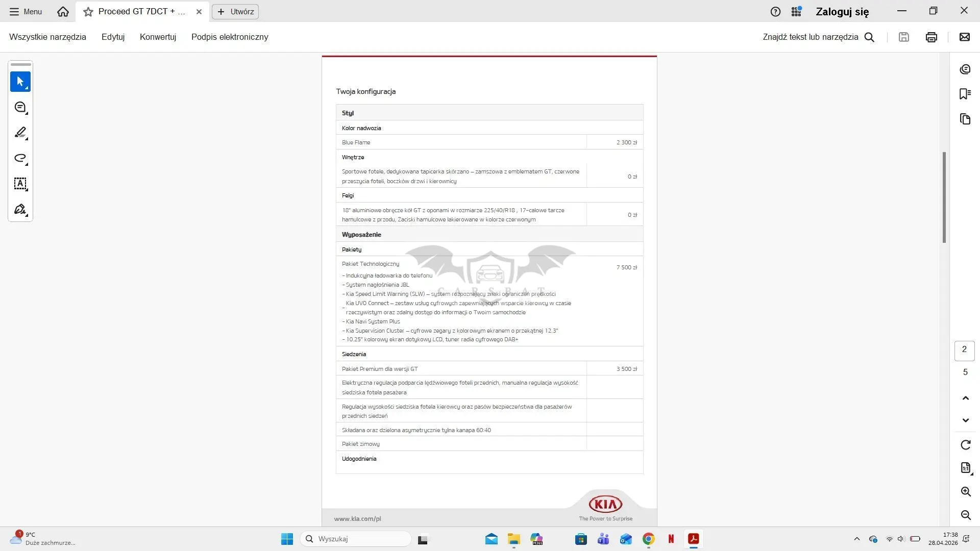The image size is (980, 551).
Task: Open Microsoft Store from the taskbar
Action: click(x=581, y=539)
